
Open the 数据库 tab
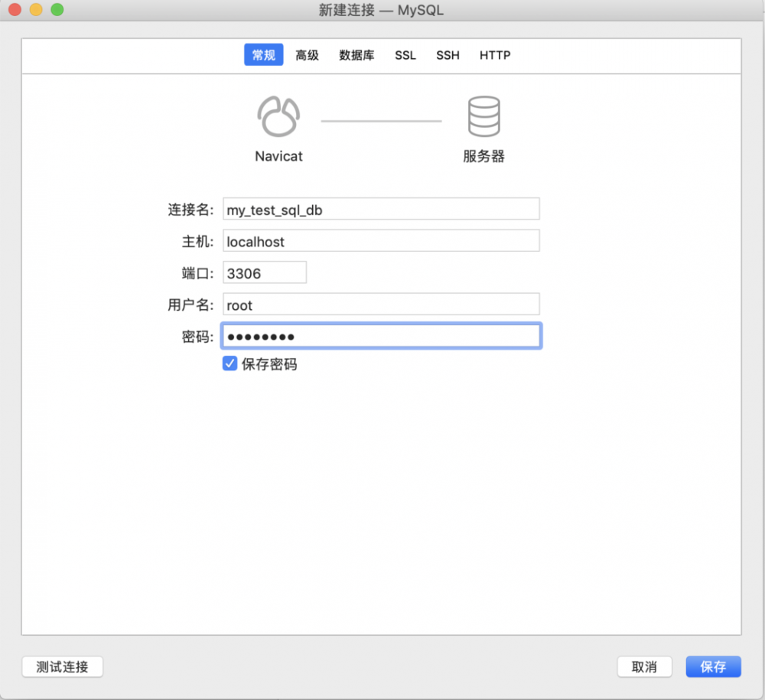pos(356,55)
